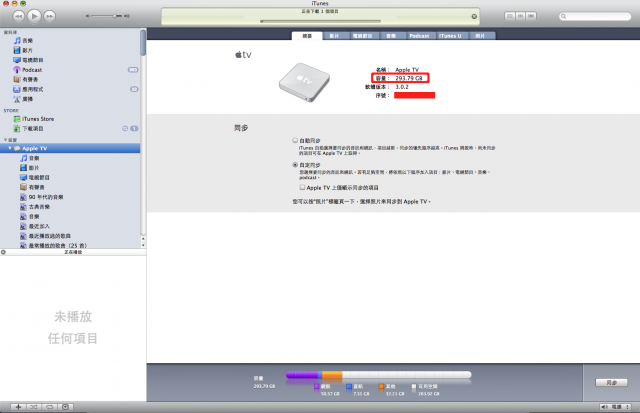This screenshot has height=413, width=640.
Task: Click the Play button in the toolbar
Action: [34, 16]
